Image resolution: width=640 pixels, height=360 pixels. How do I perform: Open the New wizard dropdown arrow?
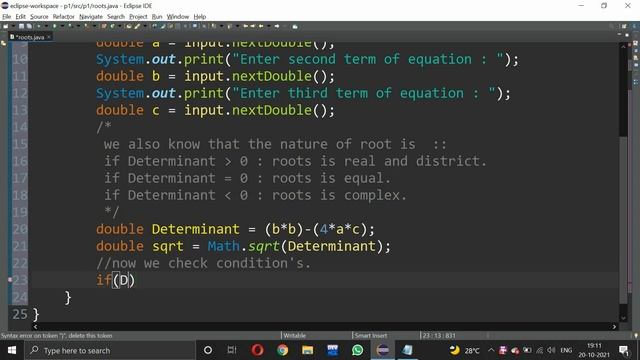(13, 26)
